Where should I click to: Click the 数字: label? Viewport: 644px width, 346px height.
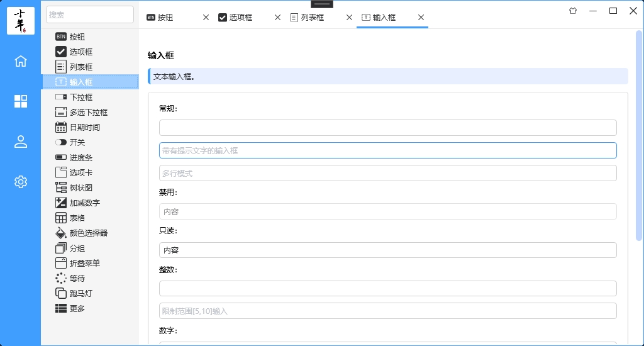coord(168,331)
